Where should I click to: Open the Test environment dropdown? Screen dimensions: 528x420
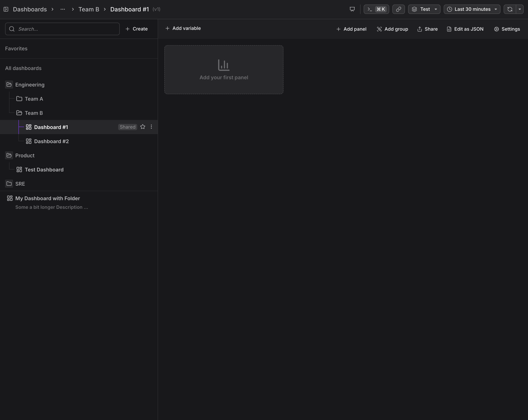pos(424,9)
